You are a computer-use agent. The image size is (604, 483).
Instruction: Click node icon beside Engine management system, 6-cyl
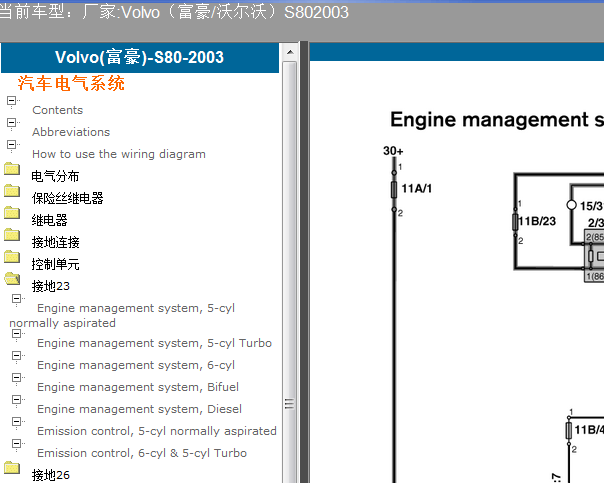coord(17,356)
